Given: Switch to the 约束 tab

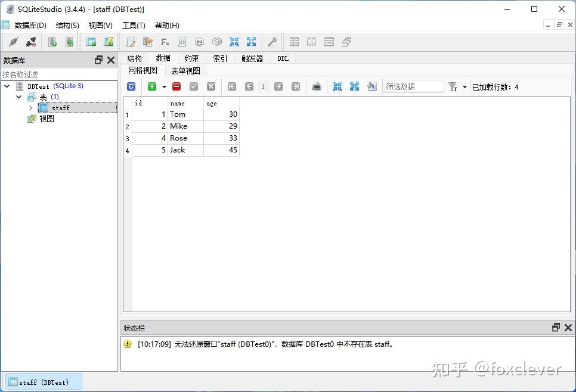Looking at the screenshot, I should point(192,58).
